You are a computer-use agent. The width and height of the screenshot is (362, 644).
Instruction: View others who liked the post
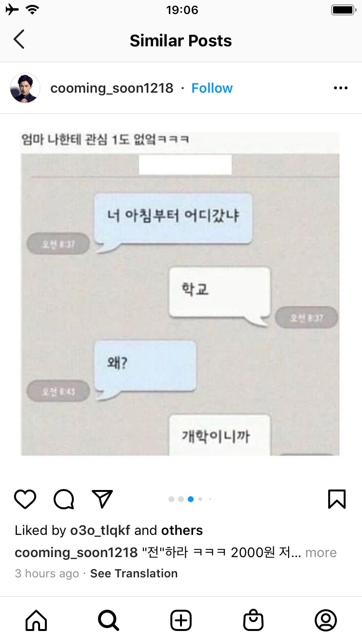182,530
